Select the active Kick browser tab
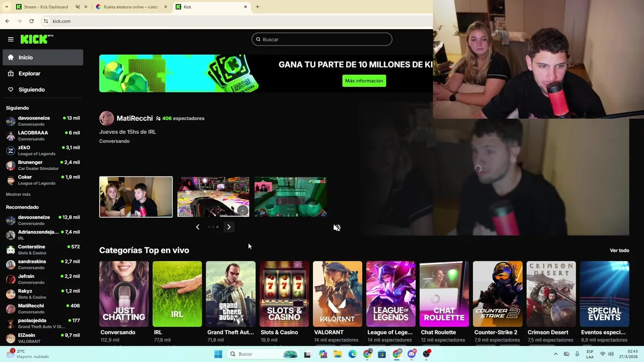The width and height of the screenshot is (644, 362). pos(211,7)
